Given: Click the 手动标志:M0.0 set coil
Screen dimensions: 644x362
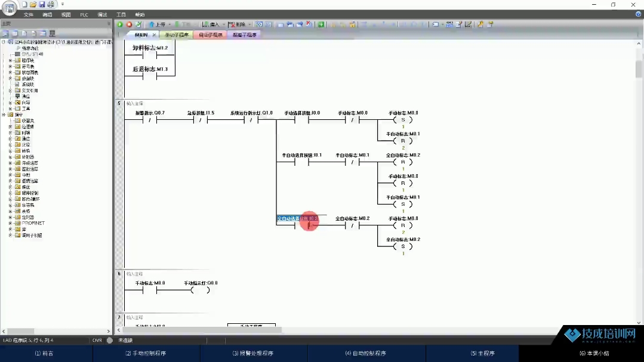Looking at the screenshot, I should tap(403, 120).
